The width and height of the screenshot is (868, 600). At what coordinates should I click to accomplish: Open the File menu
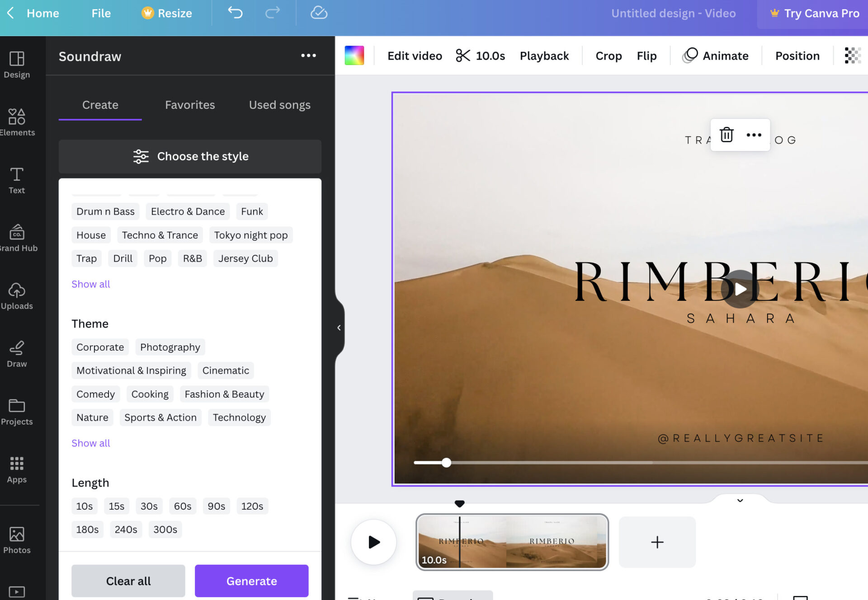(101, 13)
